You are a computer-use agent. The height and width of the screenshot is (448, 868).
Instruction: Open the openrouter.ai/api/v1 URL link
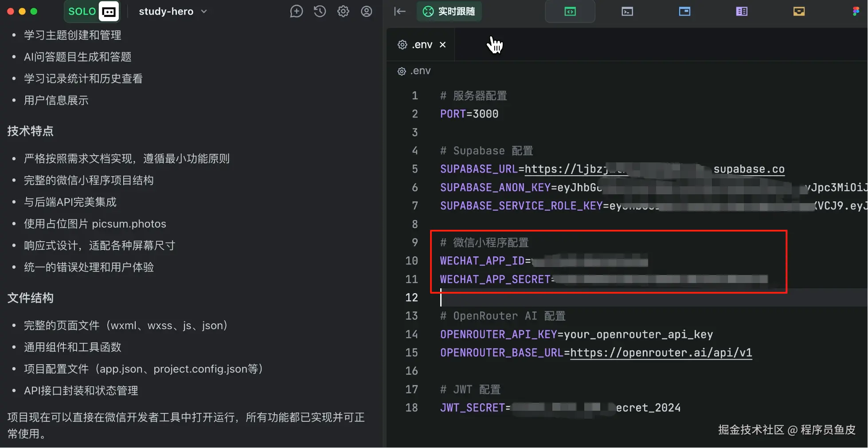(661, 353)
